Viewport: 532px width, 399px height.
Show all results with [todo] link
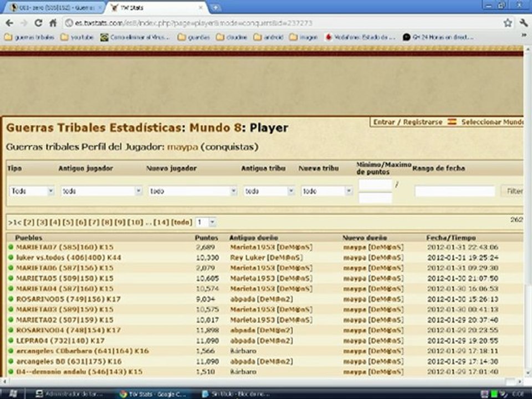[182, 223]
